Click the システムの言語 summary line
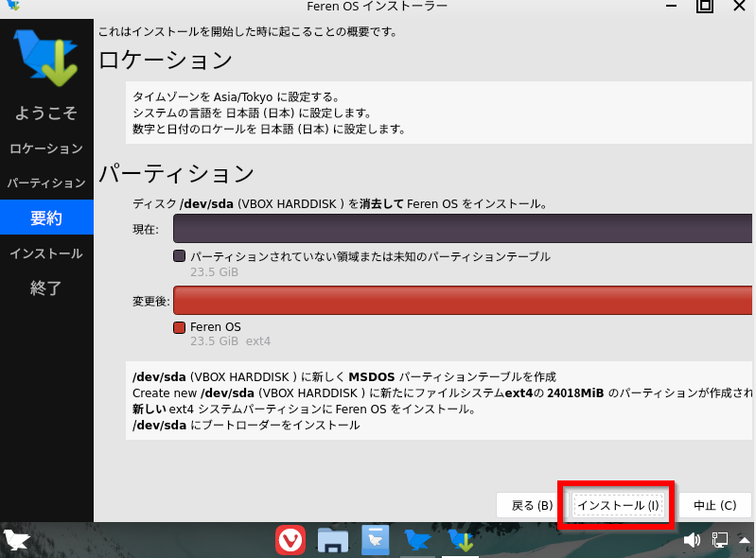Screen dimensions: 756x558 tap(253, 113)
